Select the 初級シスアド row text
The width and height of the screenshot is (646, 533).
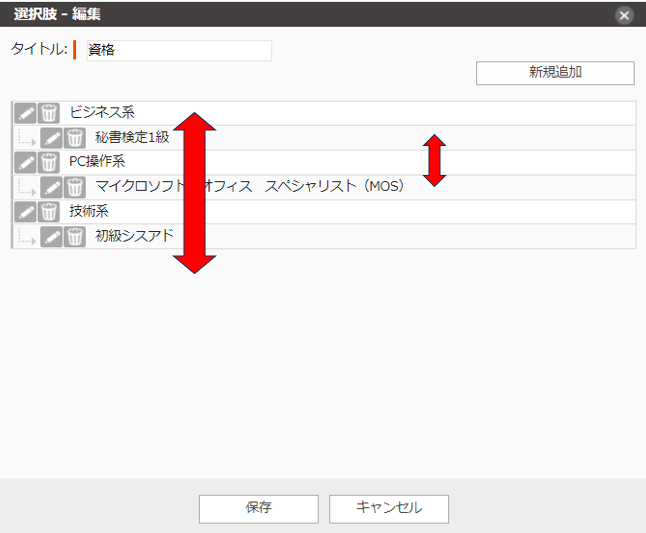[x=135, y=236]
